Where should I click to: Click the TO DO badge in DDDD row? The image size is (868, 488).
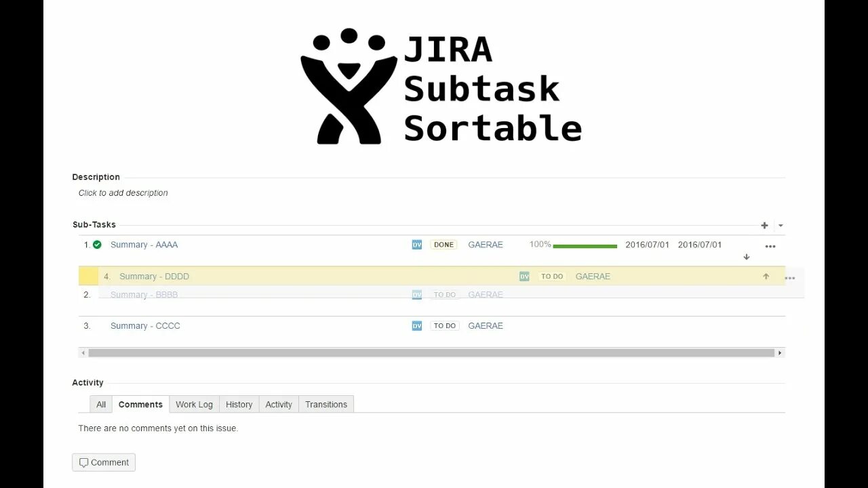tap(552, 277)
